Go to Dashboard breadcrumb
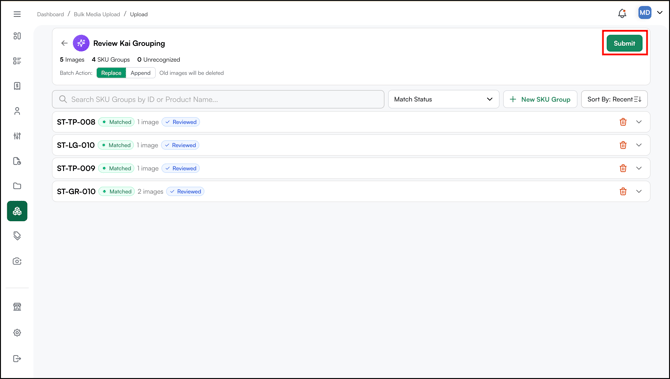Screen dimensions: 670x379 point(50,14)
